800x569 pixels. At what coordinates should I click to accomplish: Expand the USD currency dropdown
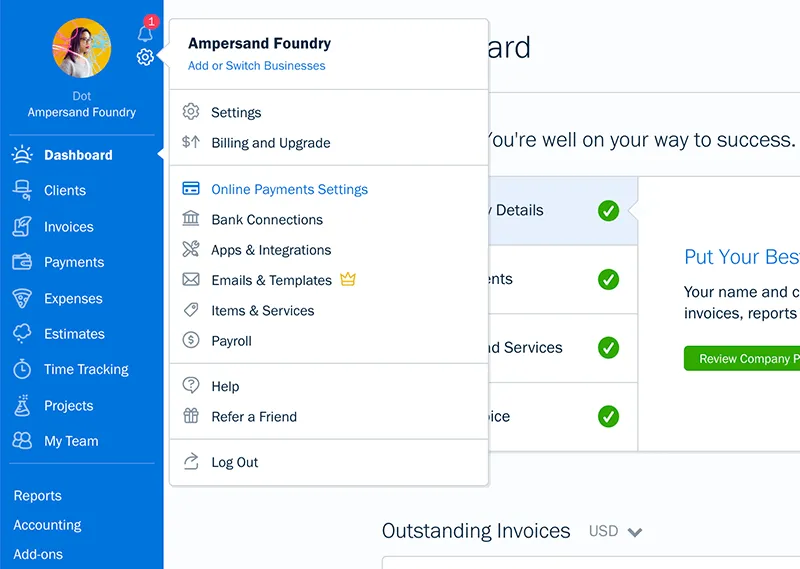(x=615, y=532)
